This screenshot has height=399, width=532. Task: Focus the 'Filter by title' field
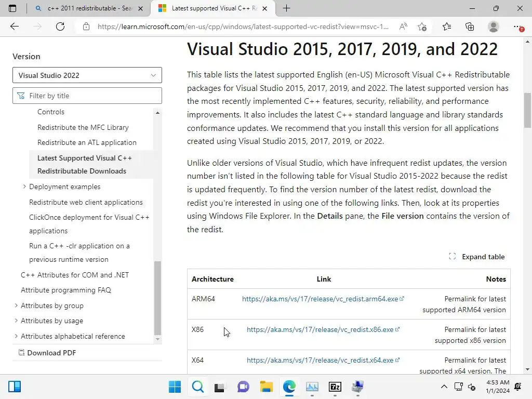[87, 96]
